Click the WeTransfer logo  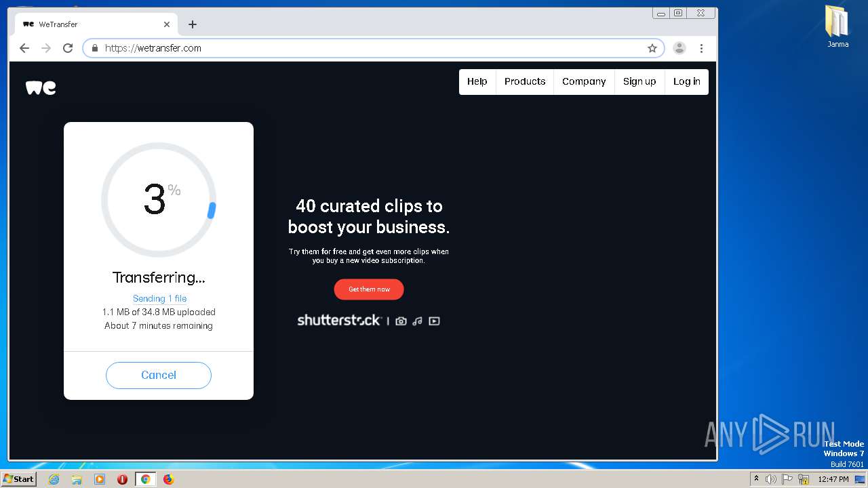(x=41, y=88)
